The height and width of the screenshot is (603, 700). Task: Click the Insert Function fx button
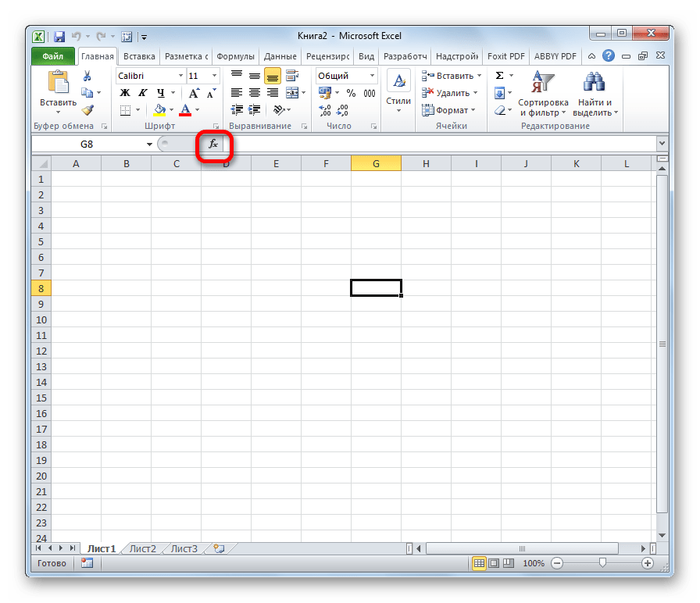point(213,144)
